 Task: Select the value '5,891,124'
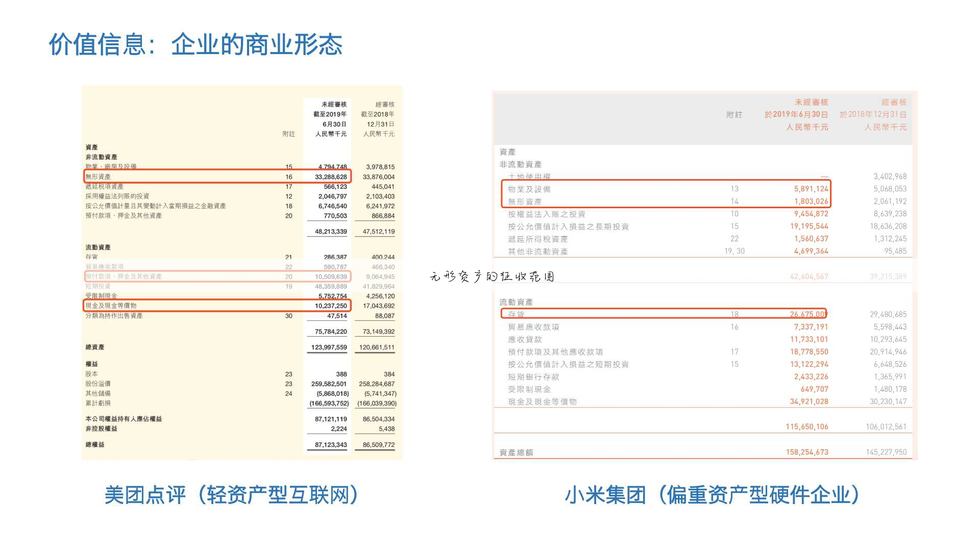[811, 189]
